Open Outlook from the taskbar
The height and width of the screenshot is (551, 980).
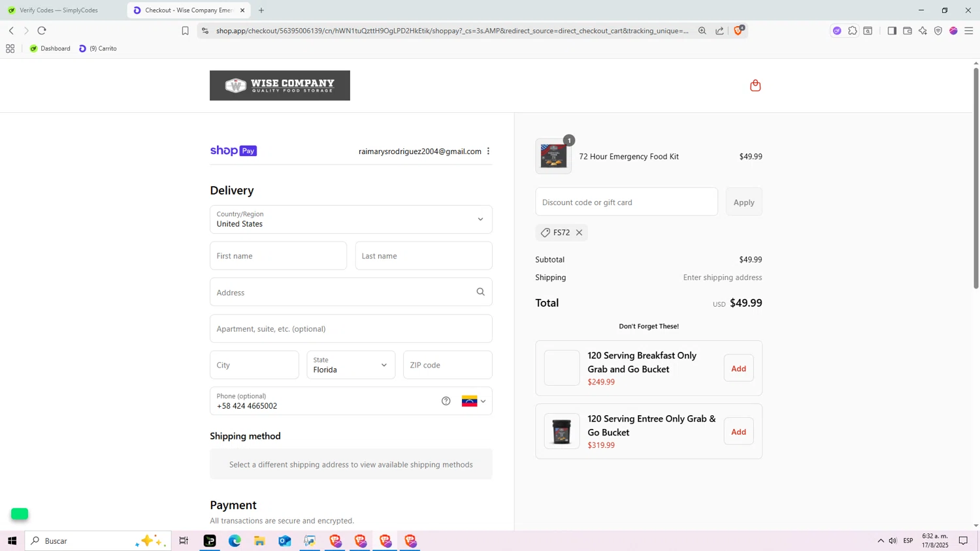(x=285, y=541)
